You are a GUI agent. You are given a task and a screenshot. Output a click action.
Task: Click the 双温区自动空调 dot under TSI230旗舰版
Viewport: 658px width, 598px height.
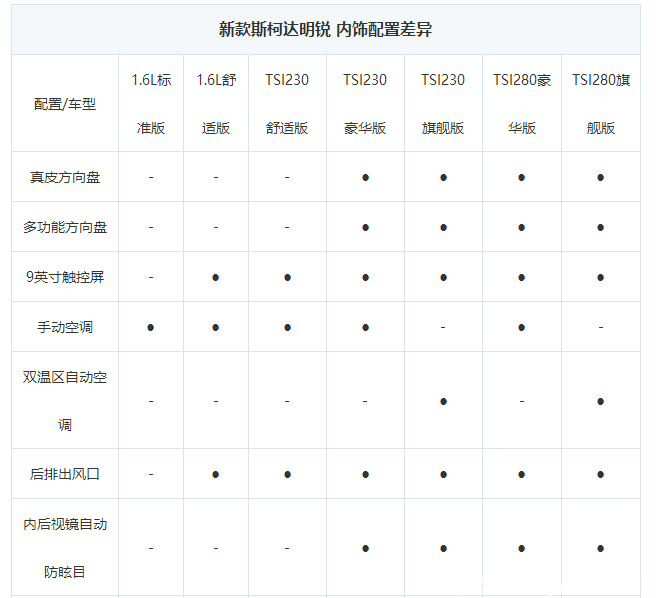(443, 400)
